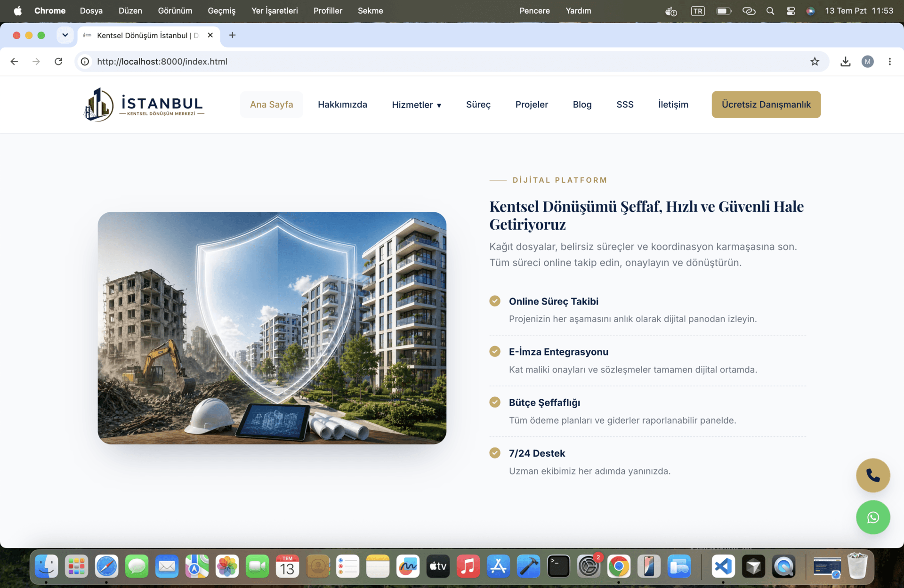The width and height of the screenshot is (904, 588).
Task: Open the Yer İşaretleri menu
Action: coord(274,11)
